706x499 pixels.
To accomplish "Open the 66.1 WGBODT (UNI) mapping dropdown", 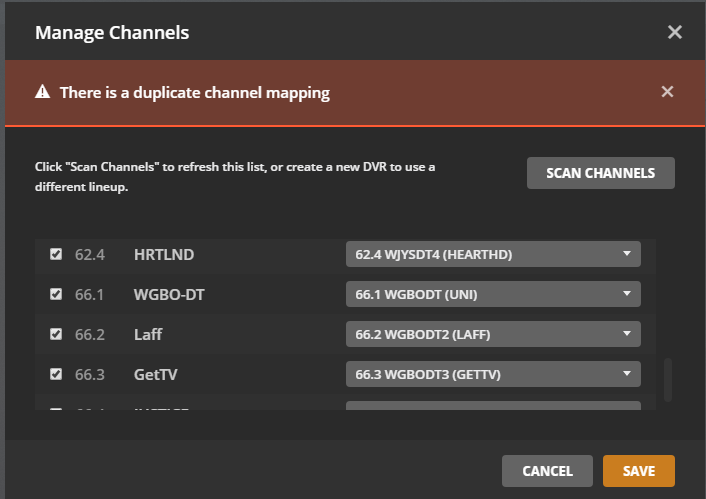I will 493,294.
